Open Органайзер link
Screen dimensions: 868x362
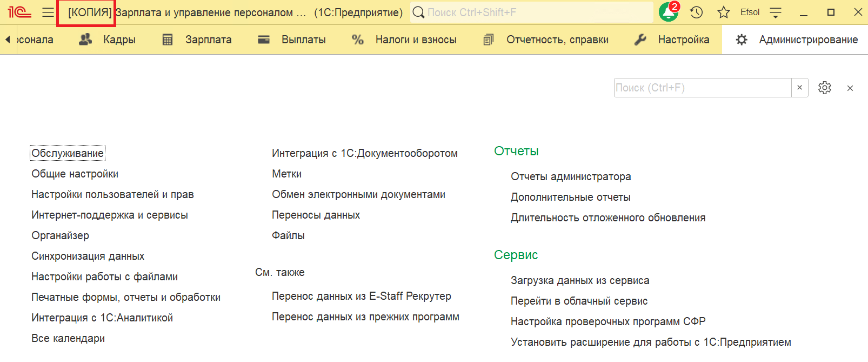(60, 235)
